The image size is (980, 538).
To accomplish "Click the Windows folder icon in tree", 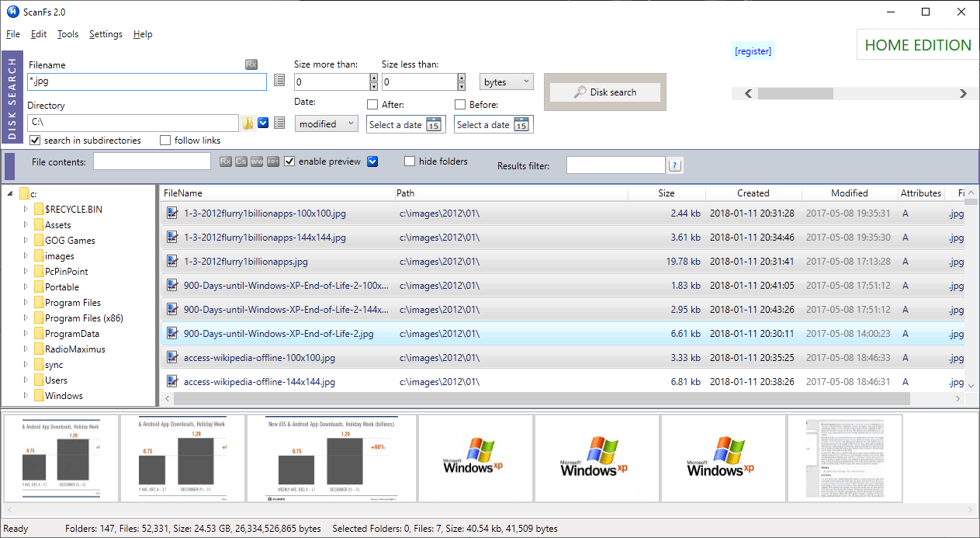I will [x=38, y=396].
